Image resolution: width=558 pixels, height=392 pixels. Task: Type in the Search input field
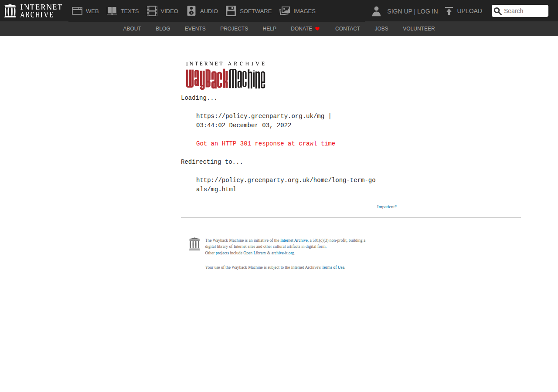coord(524,11)
